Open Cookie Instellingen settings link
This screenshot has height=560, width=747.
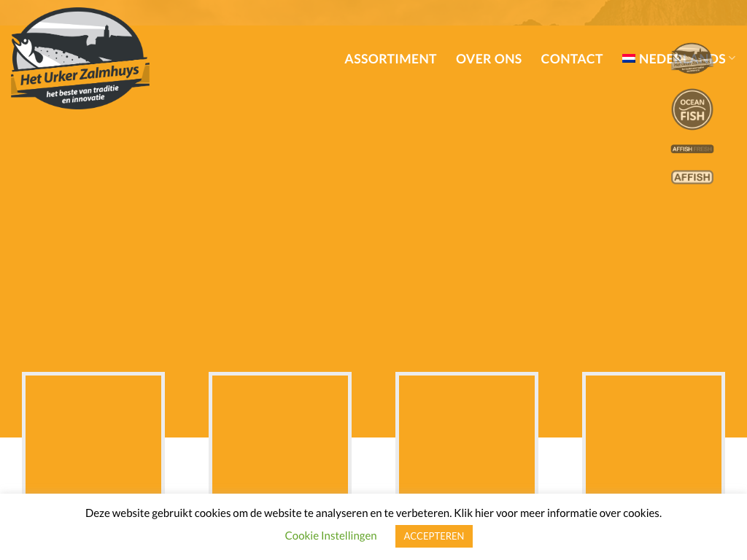click(330, 536)
